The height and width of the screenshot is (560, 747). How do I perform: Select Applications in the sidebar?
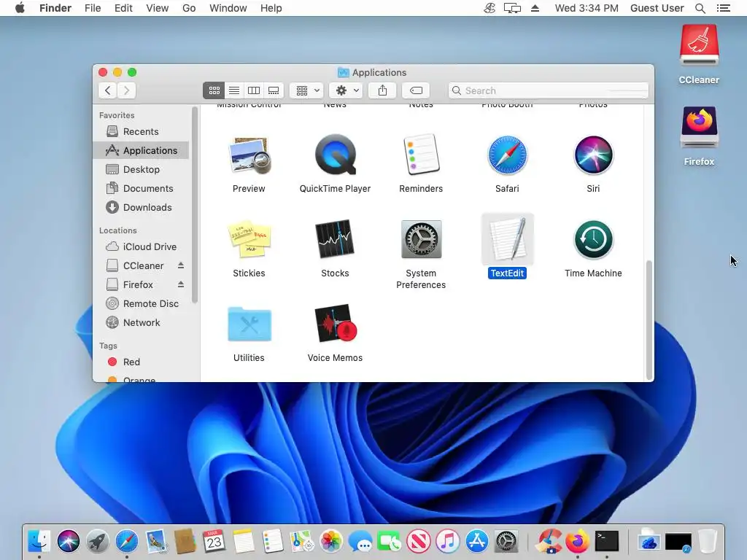pyautogui.click(x=142, y=150)
